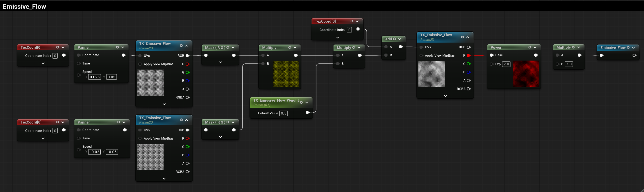Click the circular icon in the Add node header
The width and height of the screenshot is (644, 192).
point(394,39)
